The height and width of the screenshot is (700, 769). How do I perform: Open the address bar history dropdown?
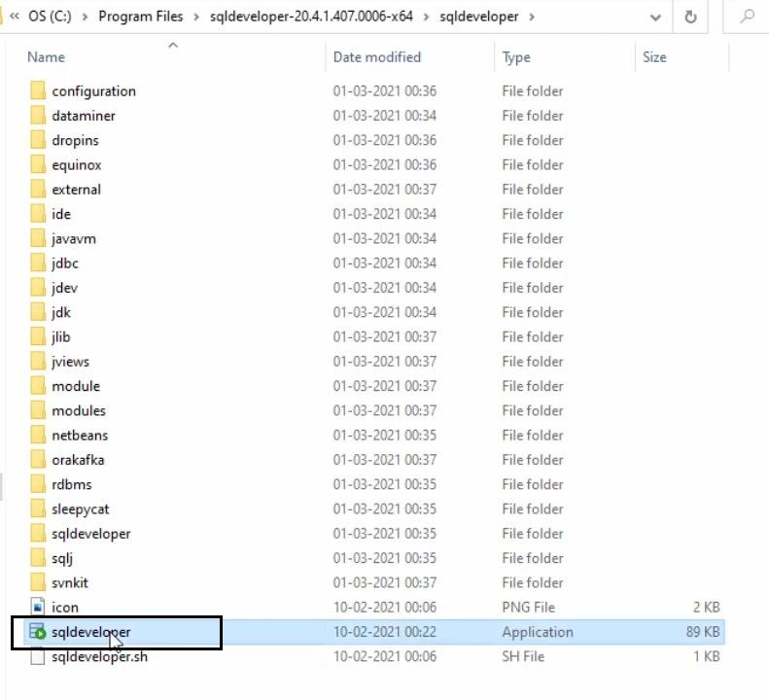click(x=654, y=17)
